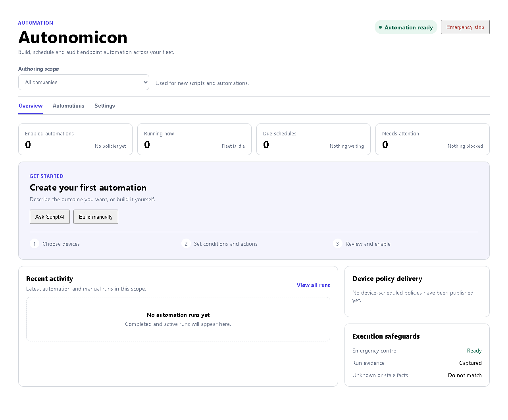Image resolution: width=508 pixels, height=420 pixels.
Task: Click the Emergency stop button
Action: coord(465,27)
